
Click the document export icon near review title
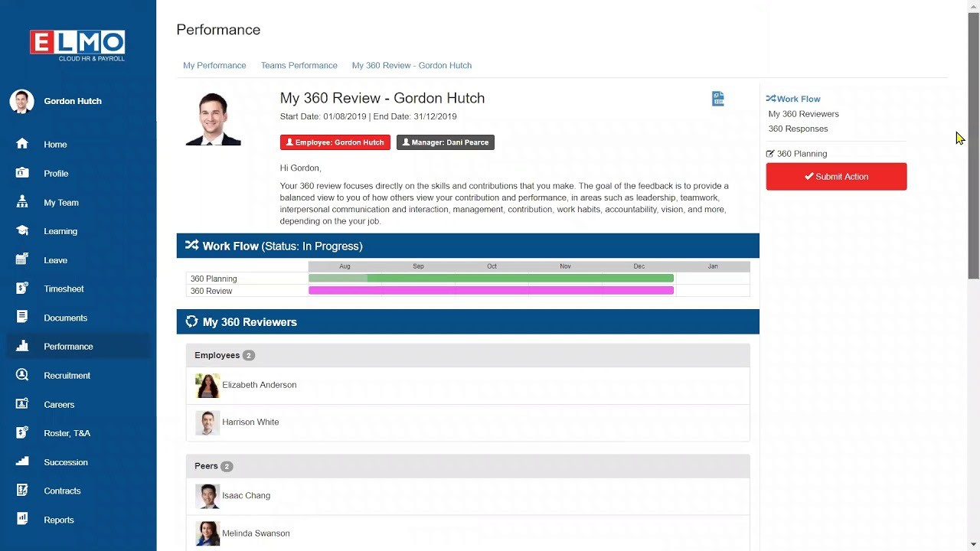pos(717,98)
